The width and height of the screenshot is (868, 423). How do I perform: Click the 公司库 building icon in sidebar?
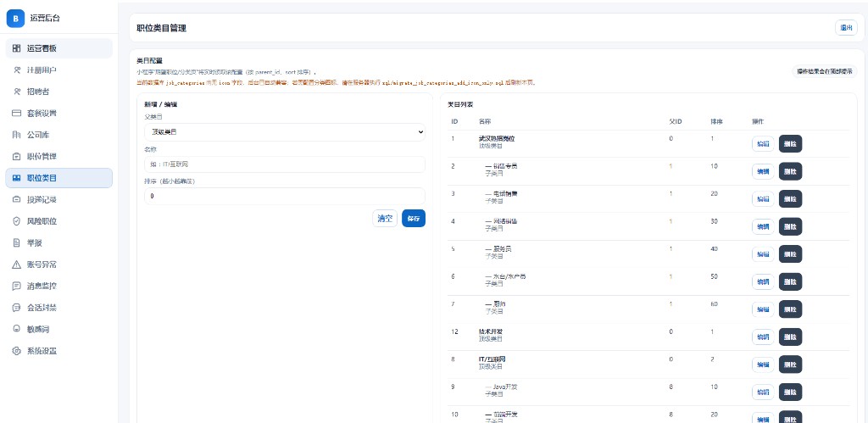coord(17,135)
